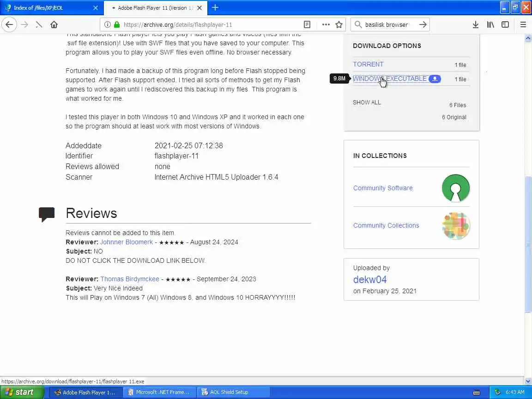
Task: Click the green padlock security icon
Action: [117, 24]
